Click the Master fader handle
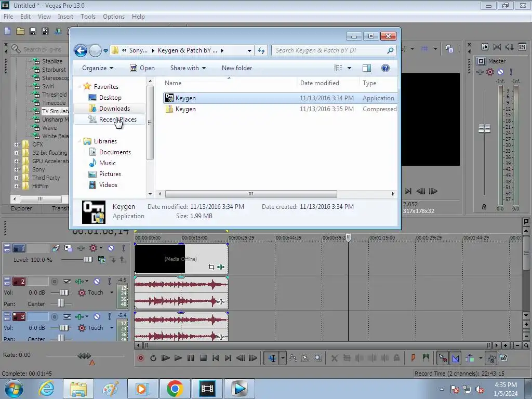Image resolution: width=532 pixels, height=399 pixels. 484,128
